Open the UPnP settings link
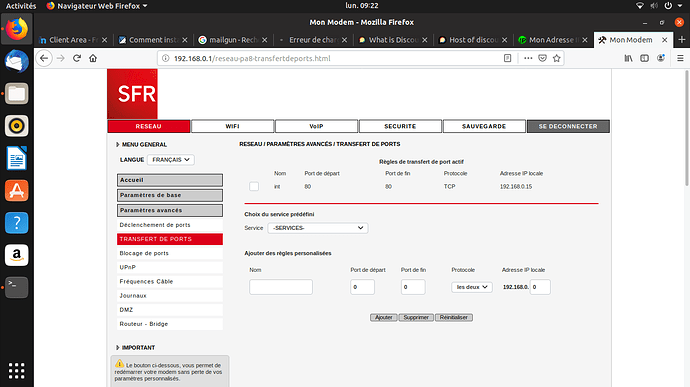 (x=170, y=267)
